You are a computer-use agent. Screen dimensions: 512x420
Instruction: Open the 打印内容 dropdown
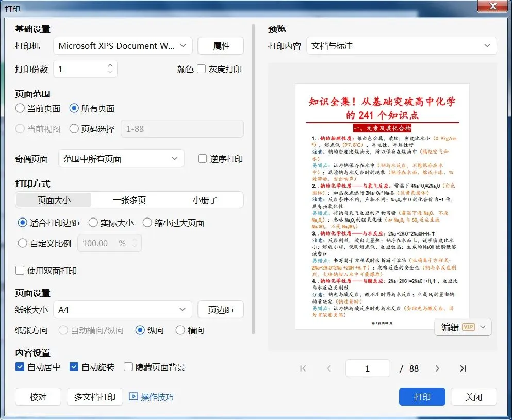point(401,46)
